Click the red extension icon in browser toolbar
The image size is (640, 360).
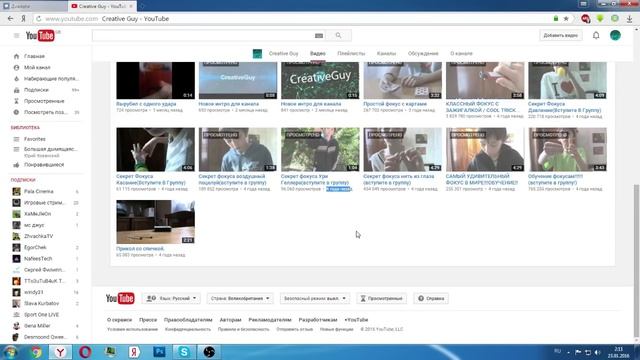(x=585, y=19)
